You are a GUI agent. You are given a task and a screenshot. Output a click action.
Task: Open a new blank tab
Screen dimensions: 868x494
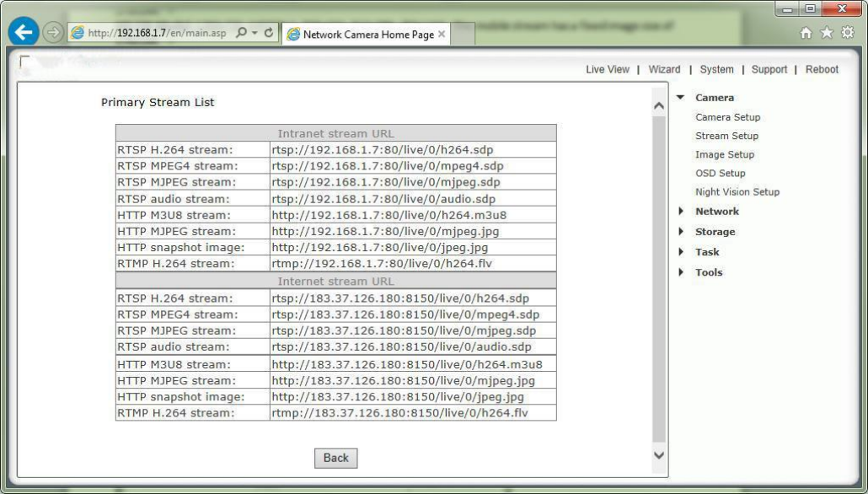coord(463,35)
